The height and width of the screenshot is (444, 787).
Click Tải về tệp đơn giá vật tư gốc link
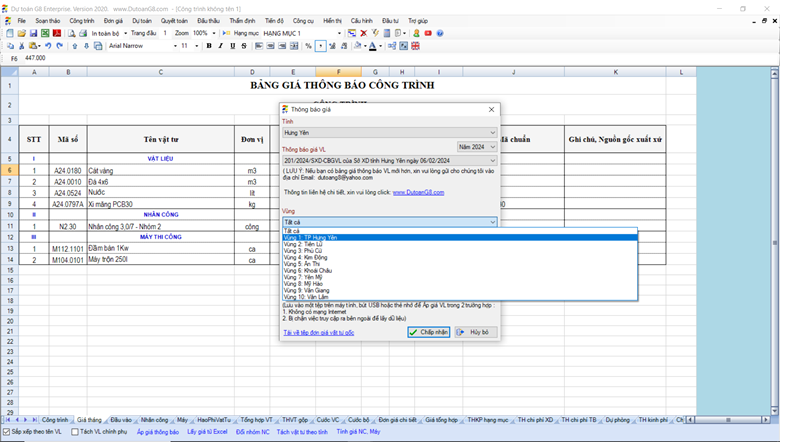[319, 333]
